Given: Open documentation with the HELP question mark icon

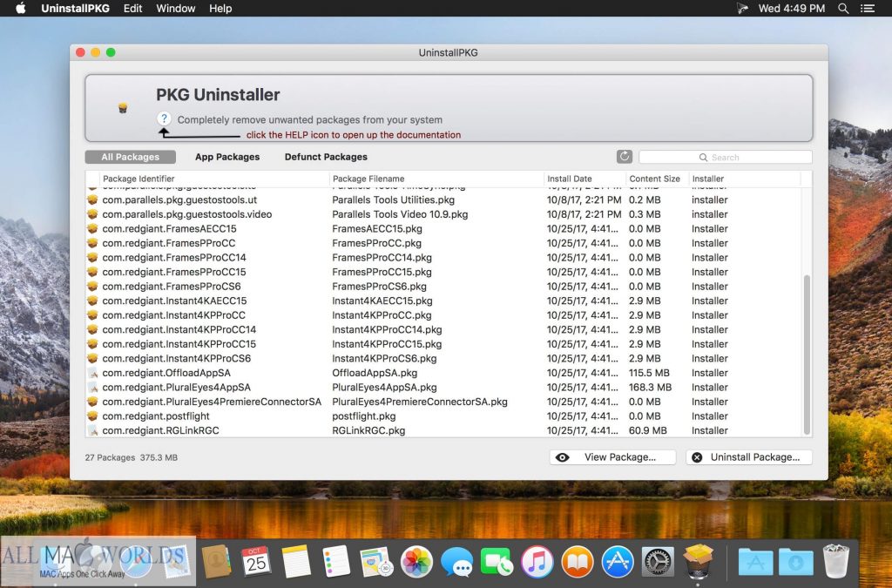Looking at the screenshot, I should pos(164,118).
